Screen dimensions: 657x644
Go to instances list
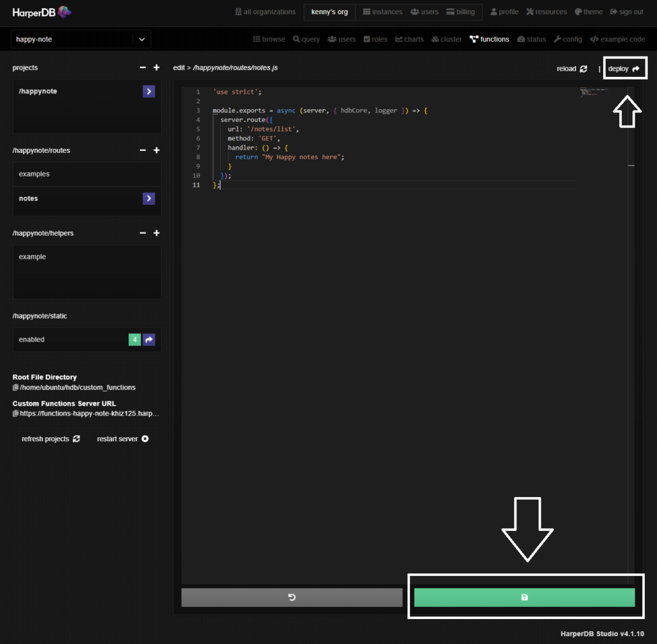click(x=382, y=12)
